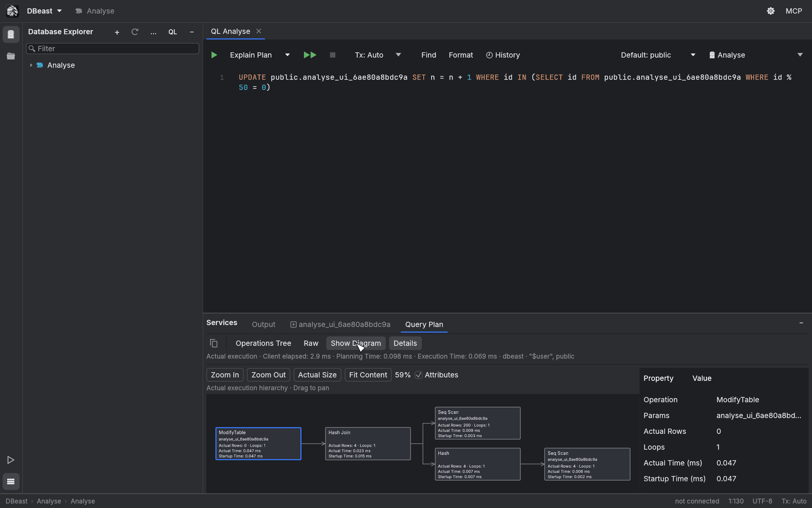812x508 pixels.
Task: Switch to the Output tab
Action: pos(263,324)
